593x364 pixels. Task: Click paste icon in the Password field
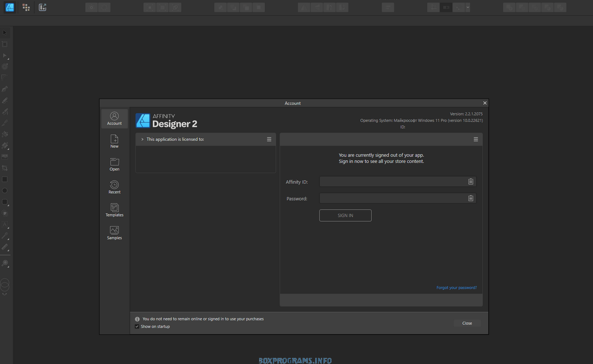[x=471, y=198]
